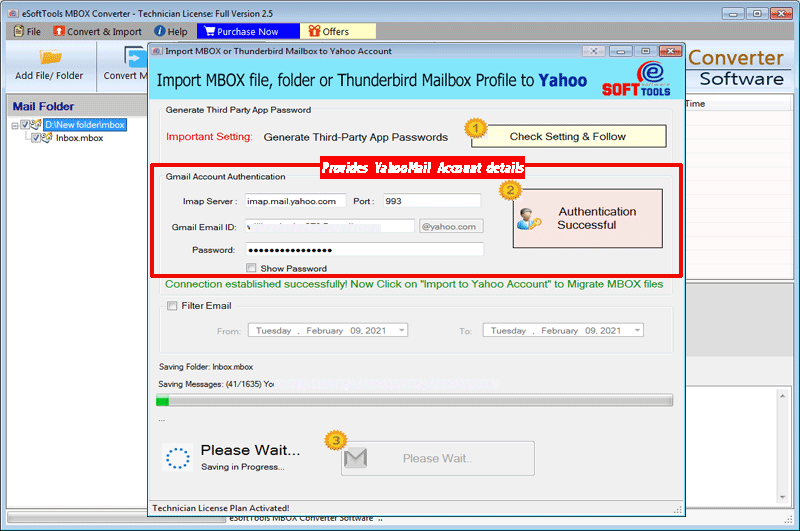Click the Connection established successfully message
Image resolution: width=800 pixels, height=531 pixels.
coord(414,284)
